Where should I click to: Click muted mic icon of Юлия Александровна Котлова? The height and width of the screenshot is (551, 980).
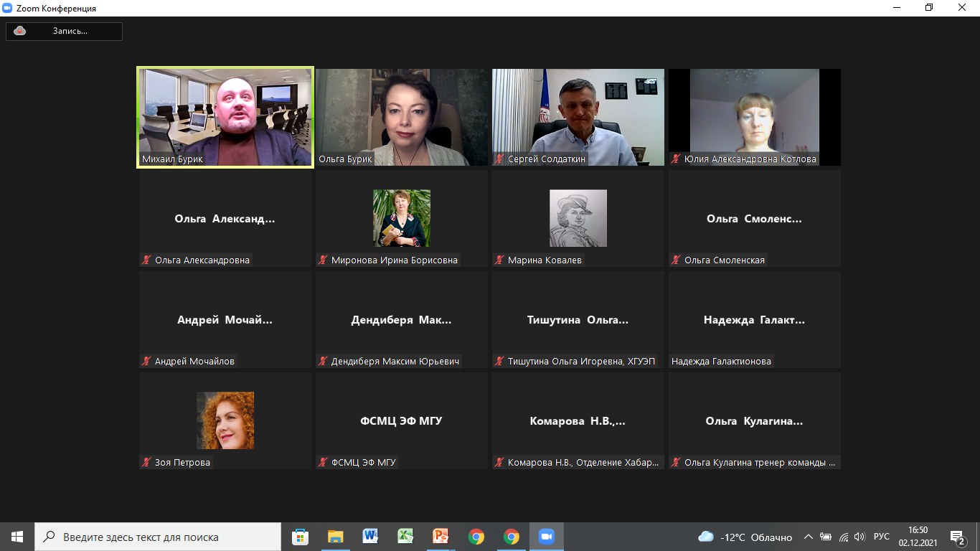pos(677,159)
